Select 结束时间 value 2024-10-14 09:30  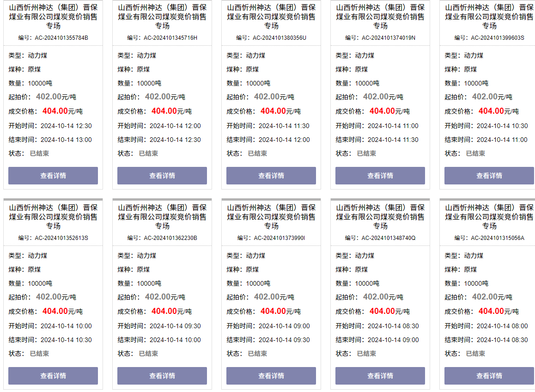(284, 340)
